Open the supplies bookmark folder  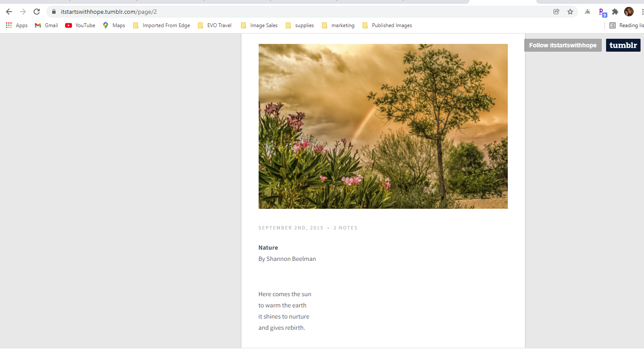coord(300,25)
